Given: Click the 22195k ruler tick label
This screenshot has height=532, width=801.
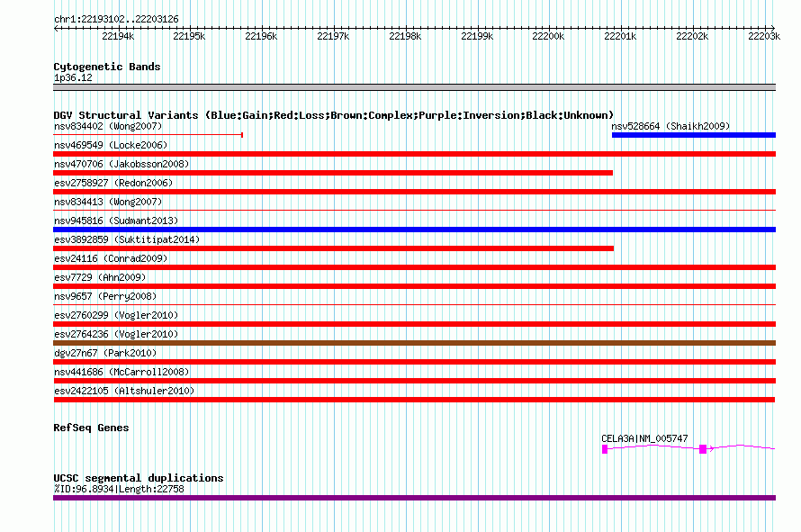Looking at the screenshot, I should (189, 36).
